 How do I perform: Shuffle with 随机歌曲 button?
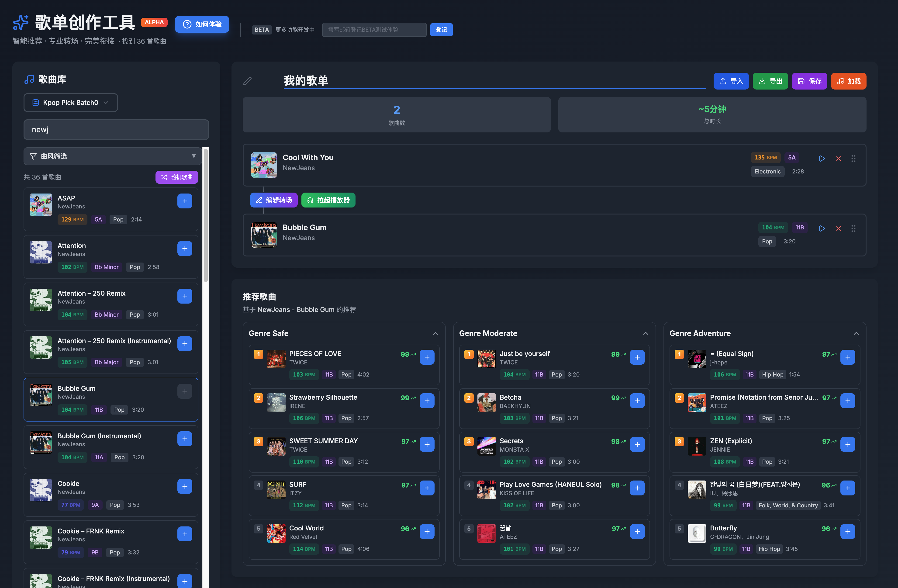tap(177, 177)
